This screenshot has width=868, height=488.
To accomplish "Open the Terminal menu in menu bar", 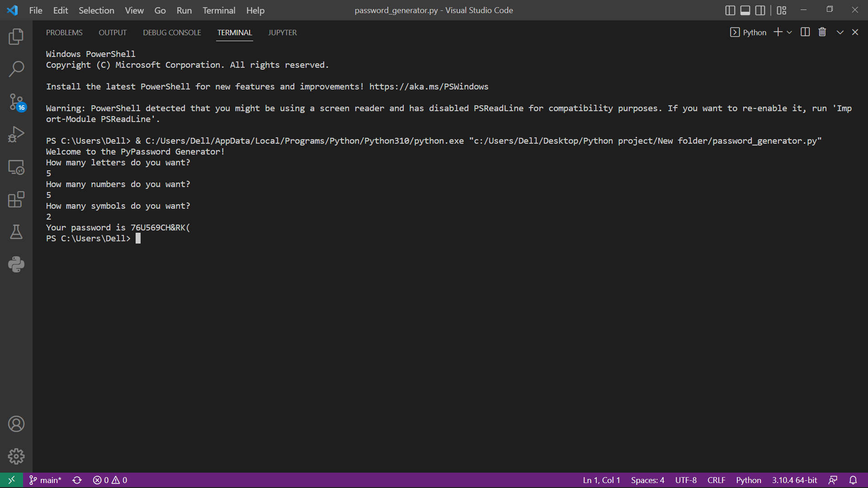I will pos(219,10).
